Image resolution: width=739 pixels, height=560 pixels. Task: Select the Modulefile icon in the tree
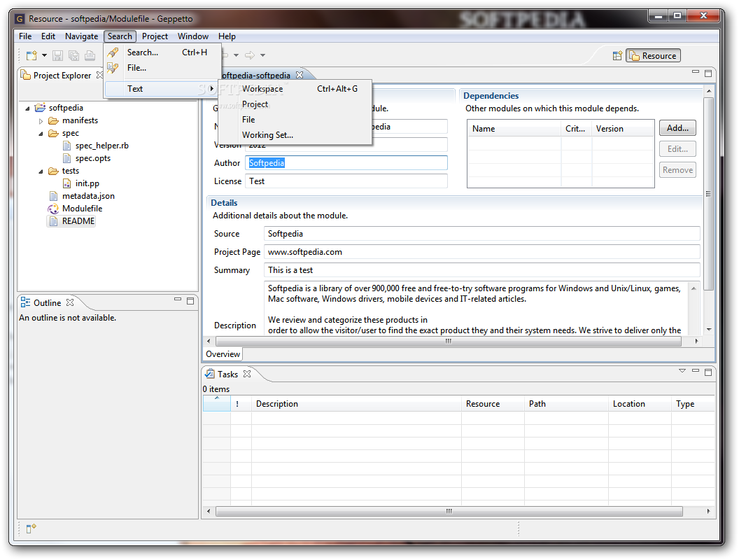pos(53,209)
